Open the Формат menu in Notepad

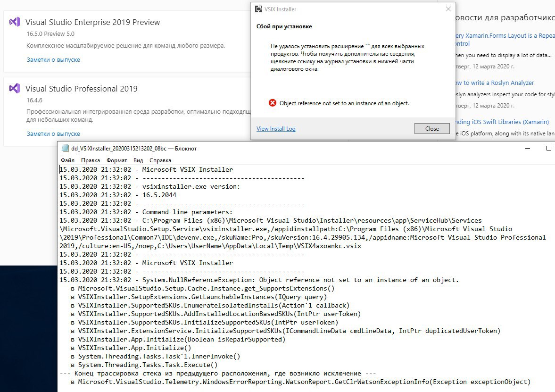[x=116, y=160]
